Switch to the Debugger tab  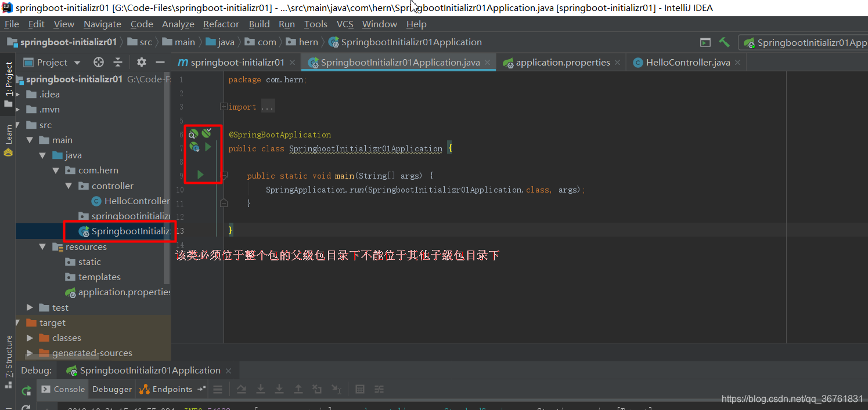click(112, 390)
